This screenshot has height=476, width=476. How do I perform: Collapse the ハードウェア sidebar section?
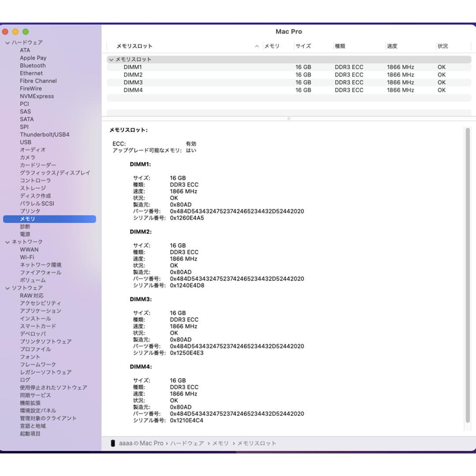click(x=7, y=43)
